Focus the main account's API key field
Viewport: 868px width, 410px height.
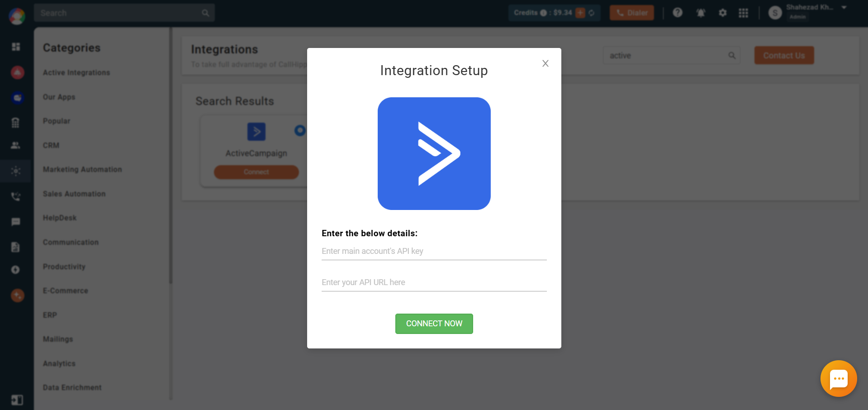pyautogui.click(x=434, y=251)
